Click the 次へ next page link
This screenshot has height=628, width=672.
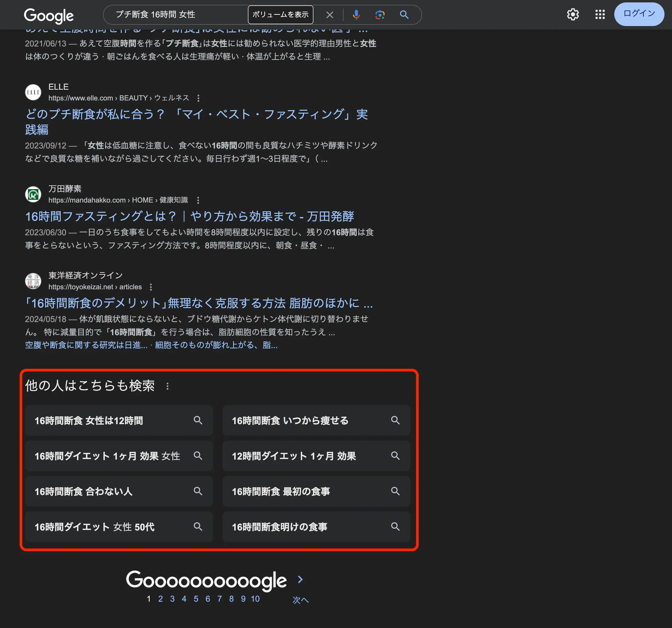click(x=301, y=600)
